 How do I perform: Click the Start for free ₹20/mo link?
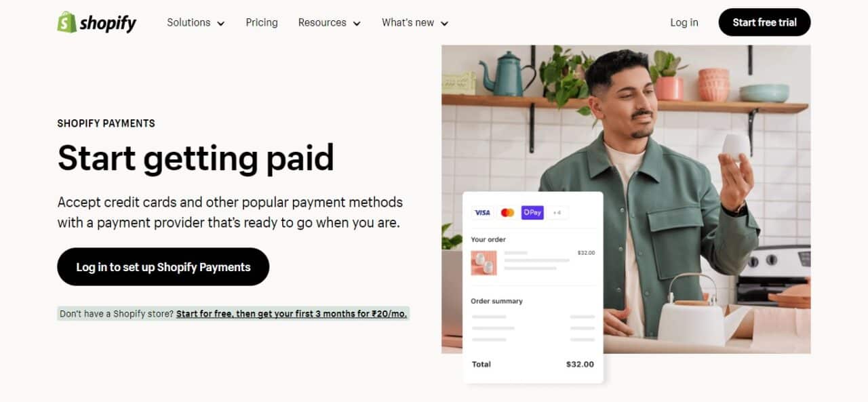tap(292, 314)
